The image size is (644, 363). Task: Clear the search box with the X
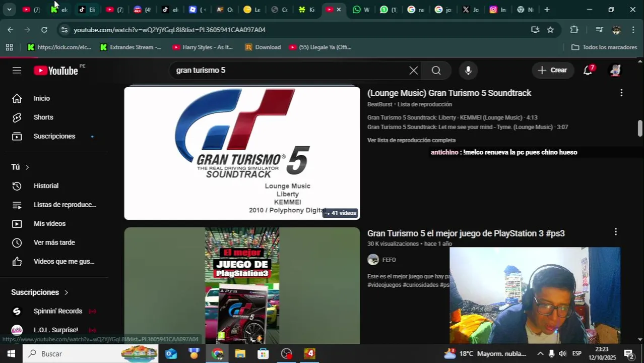413,71
